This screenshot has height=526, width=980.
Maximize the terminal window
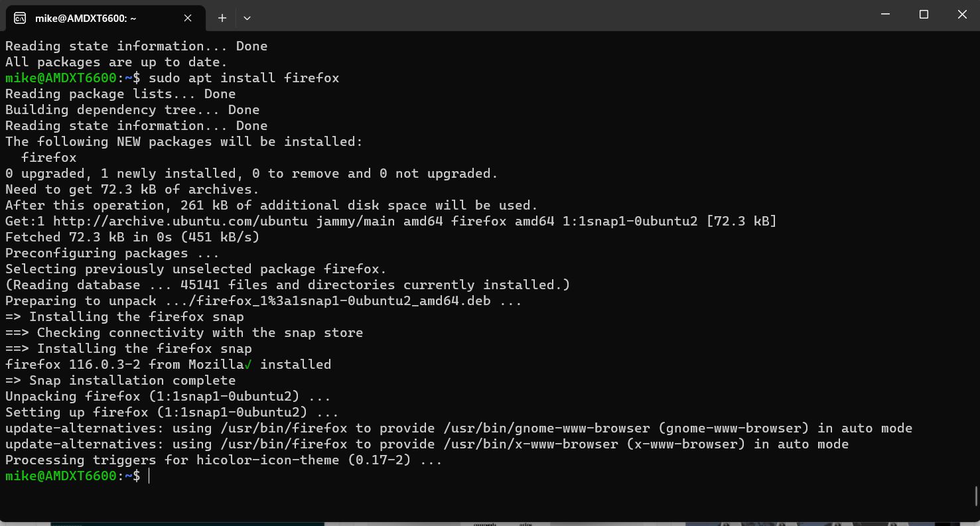click(x=924, y=15)
